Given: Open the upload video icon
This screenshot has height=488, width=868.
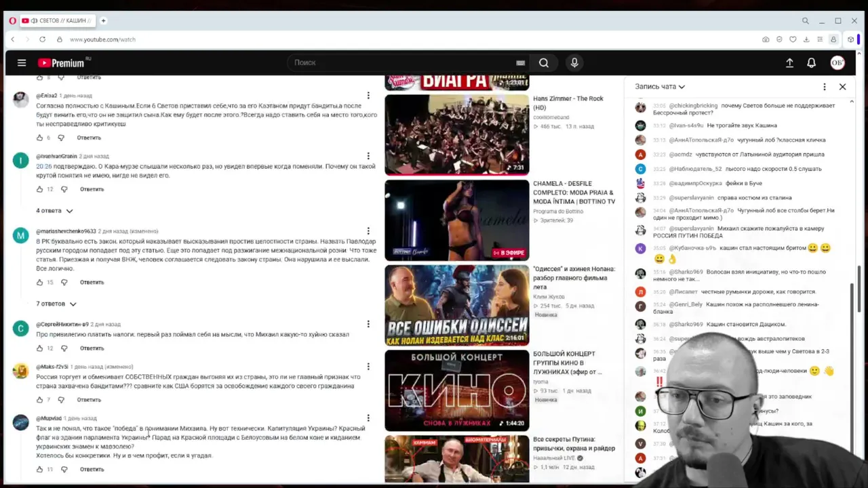Looking at the screenshot, I should [x=789, y=63].
